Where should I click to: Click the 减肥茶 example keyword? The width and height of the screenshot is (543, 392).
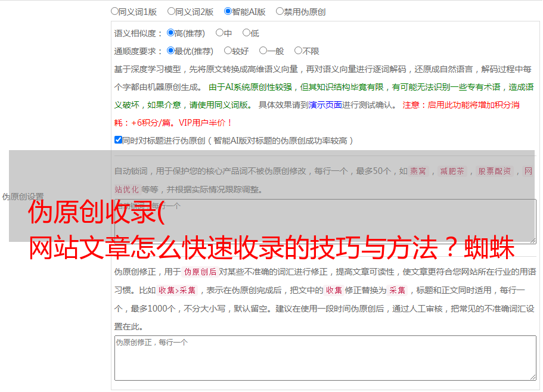click(452, 171)
